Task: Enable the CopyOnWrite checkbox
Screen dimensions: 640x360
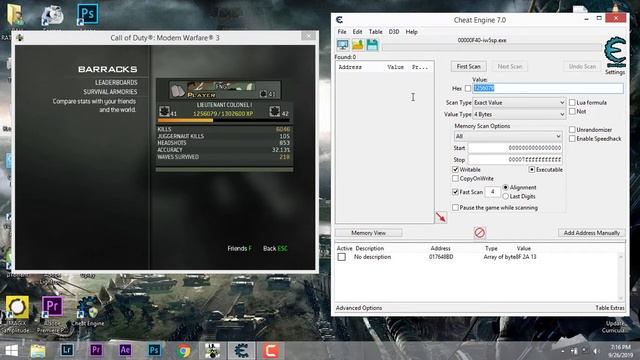Action: (x=456, y=178)
